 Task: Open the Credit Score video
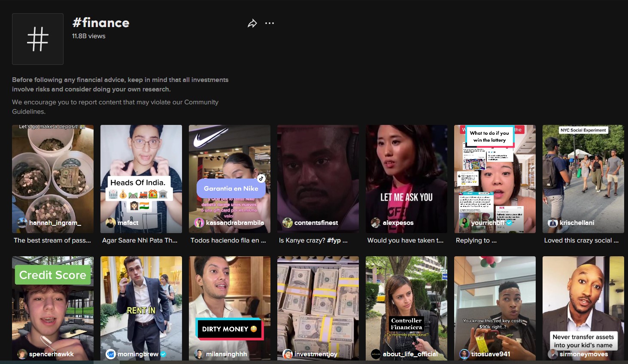coord(53,308)
